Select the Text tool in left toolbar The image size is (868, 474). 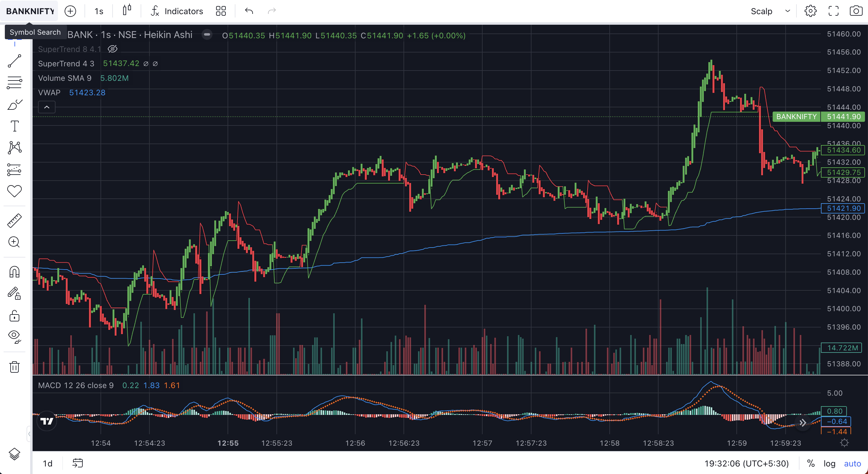[x=14, y=126]
